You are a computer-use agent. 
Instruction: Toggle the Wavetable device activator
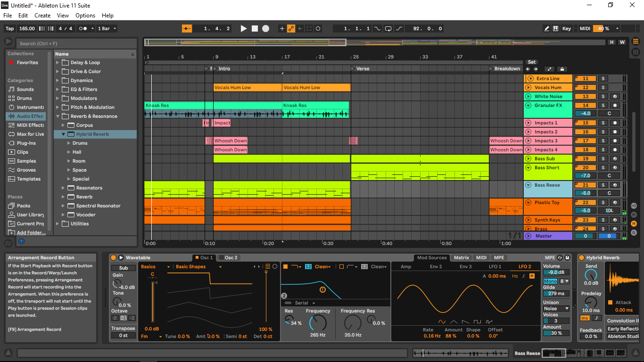[113, 258]
